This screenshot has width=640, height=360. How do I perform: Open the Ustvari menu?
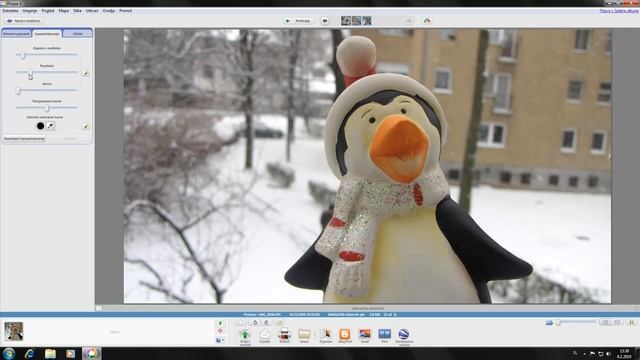tap(92, 11)
